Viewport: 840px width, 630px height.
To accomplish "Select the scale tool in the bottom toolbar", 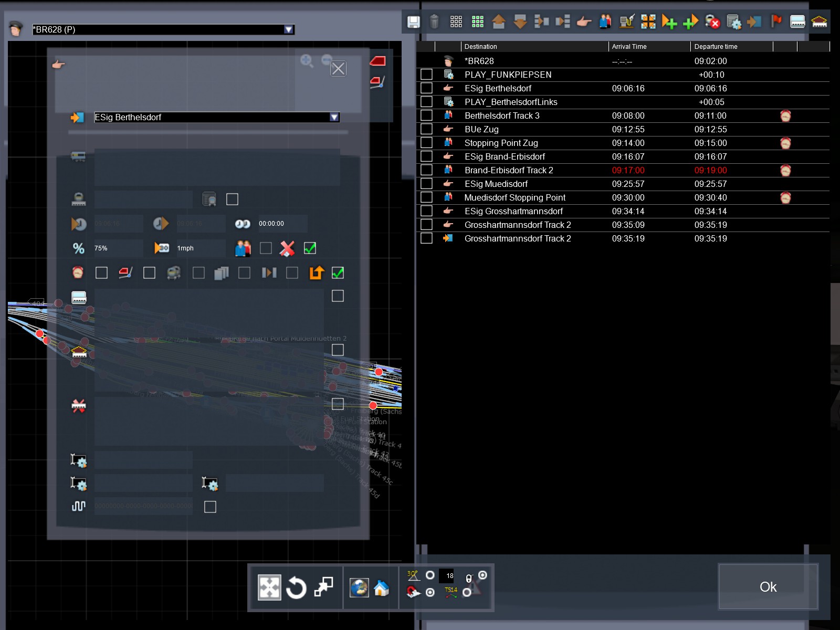I will click(323, 587).
